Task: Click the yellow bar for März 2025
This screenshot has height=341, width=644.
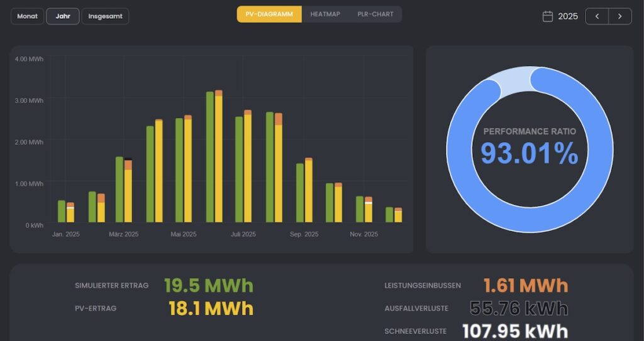Action: pyautogui.click(x=128, y=196)
